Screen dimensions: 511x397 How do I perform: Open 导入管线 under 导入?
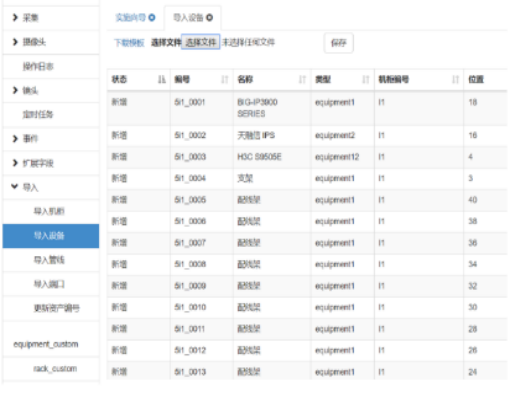click(x=49, y=260)
